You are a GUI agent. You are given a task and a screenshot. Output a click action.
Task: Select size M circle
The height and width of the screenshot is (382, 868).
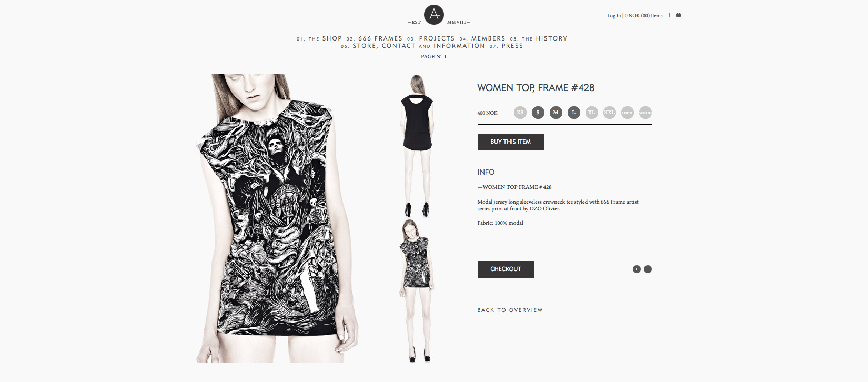point(556,113)
